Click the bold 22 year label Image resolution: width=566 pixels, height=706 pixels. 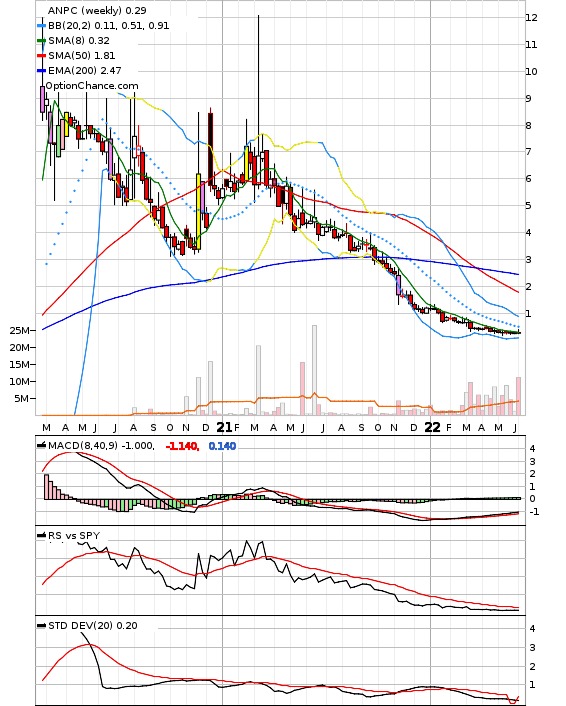tap(433, 427)
